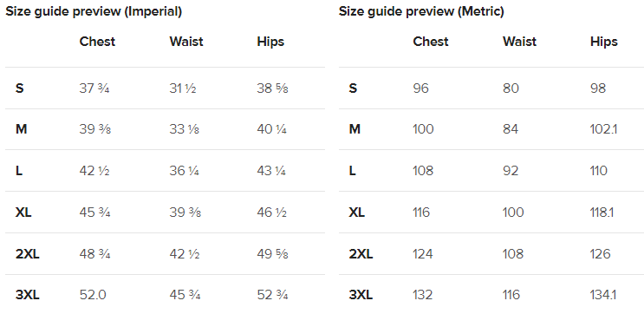Click the 33 ⅛ waist value for size M
Image resolution: width=644 pixels, height=314 pixels.
pyautogui.click(x=185, y=129)
